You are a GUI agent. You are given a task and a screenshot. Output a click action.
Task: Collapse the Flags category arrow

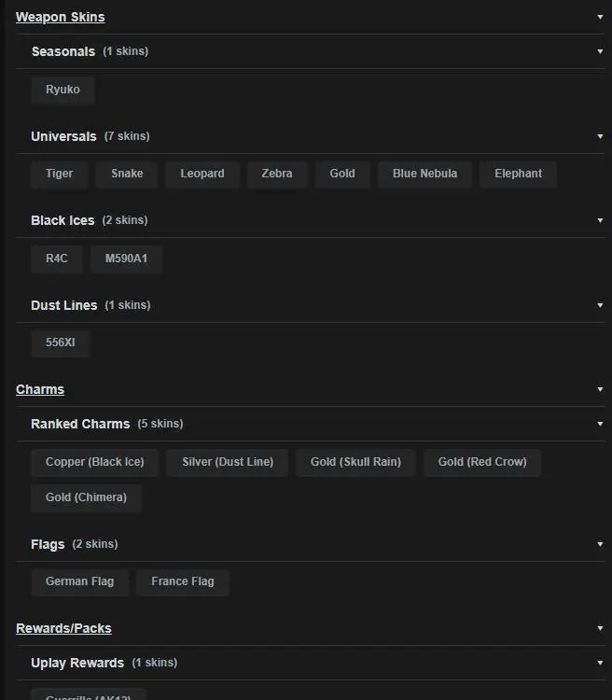click(x=600, y=544)
